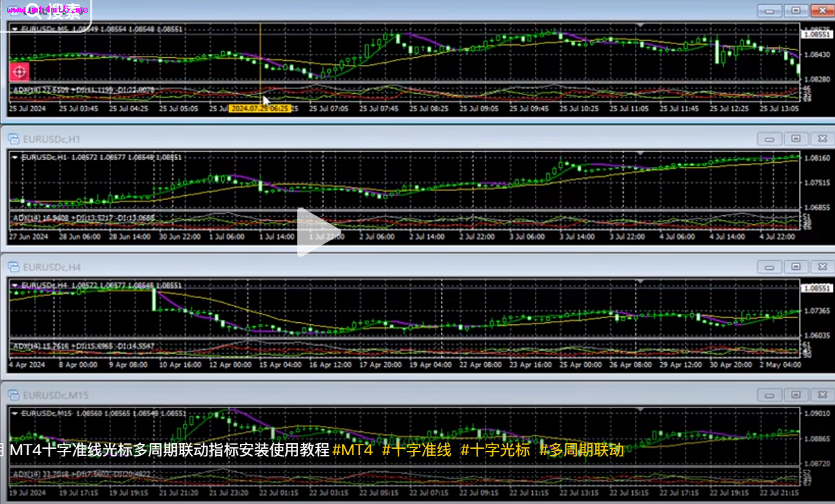This screenshot has width=835, height=504.
Task: Click the chart shift triangle on M5 chart
Action: coord(641,25)
